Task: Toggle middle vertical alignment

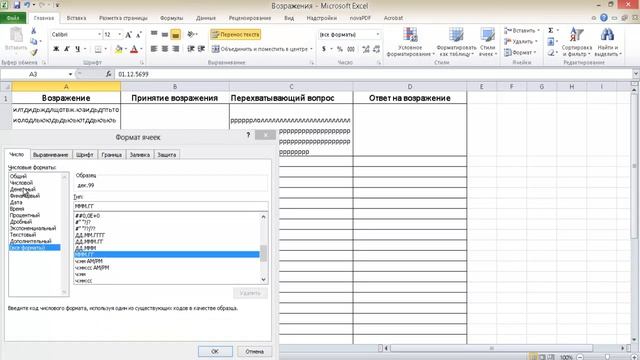Action: pos(164,35)
